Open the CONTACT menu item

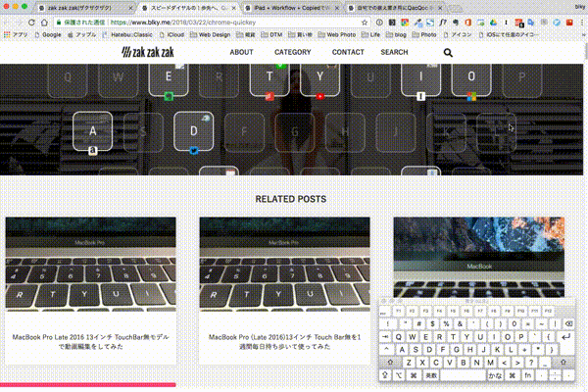[348, 52]
